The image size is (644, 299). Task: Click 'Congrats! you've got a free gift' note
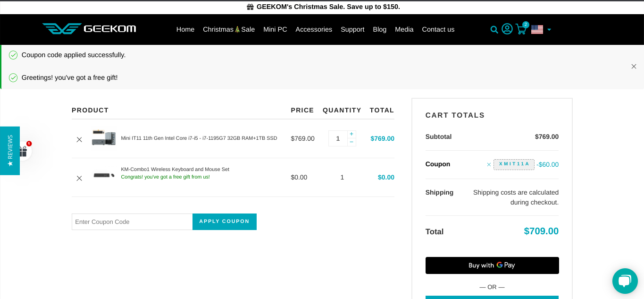pyautogui.click(x=166, y=177)
